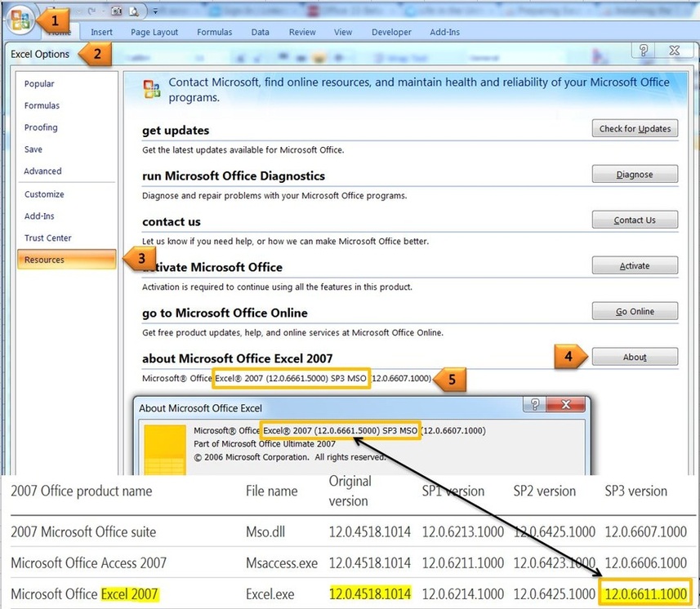Close the Excel Options dialog
The image size is (700, 609).
click(674, 51)
